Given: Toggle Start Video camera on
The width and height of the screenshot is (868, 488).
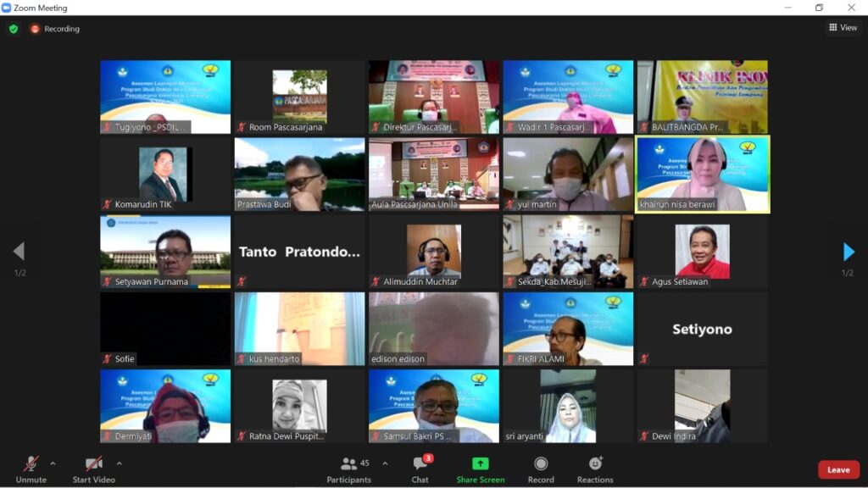Looking at the screenshot, I should 93,464.
